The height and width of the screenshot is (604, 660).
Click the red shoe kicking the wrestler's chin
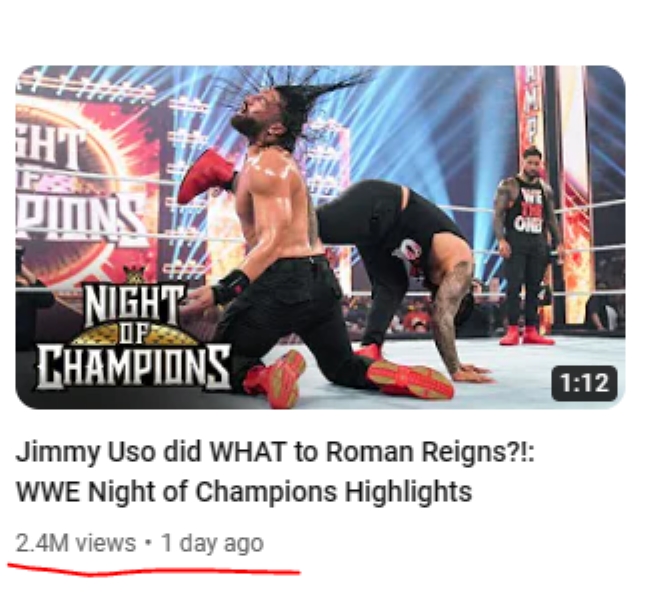coord(205,176)
